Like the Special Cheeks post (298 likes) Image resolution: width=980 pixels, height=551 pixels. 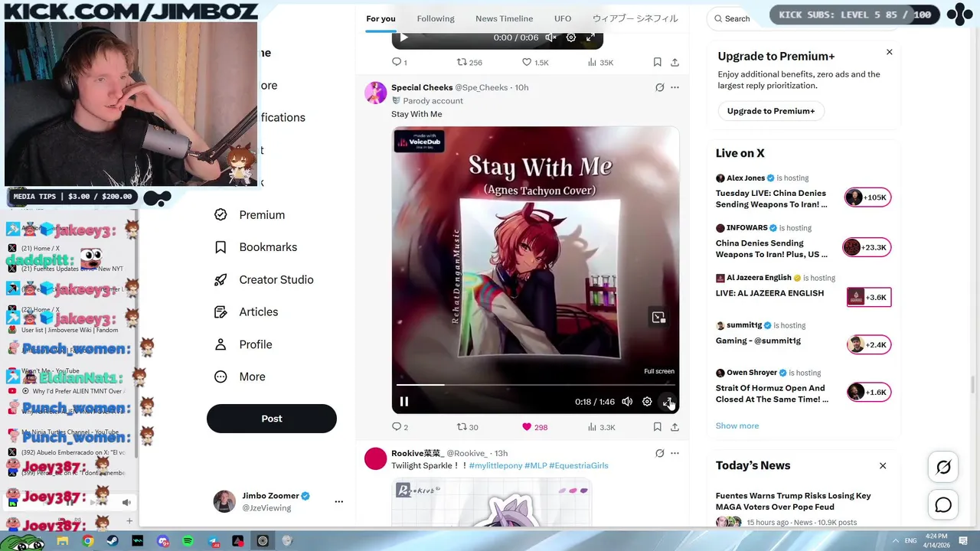click(x=535, y=427)
